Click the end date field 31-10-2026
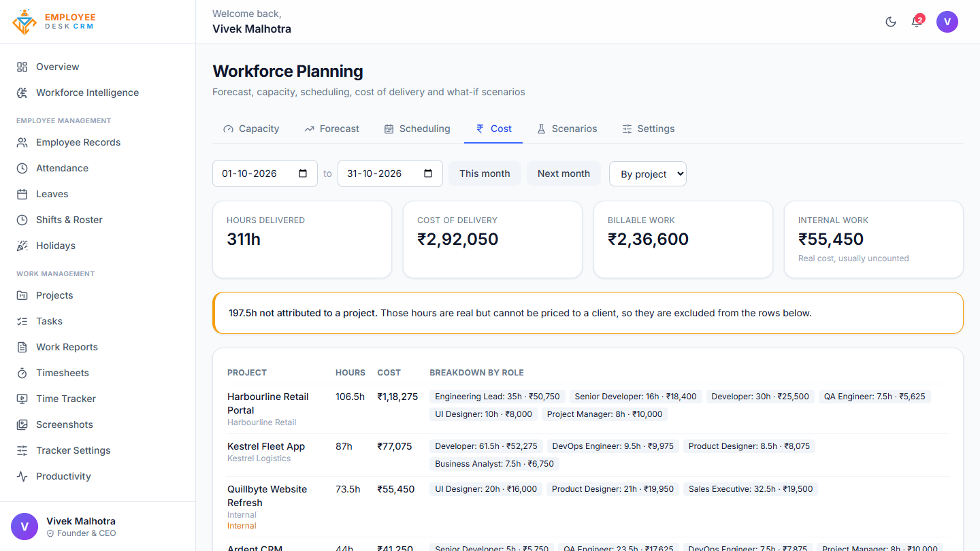The height and width of the screenshot is (551, 980). [x=391, y=173]
